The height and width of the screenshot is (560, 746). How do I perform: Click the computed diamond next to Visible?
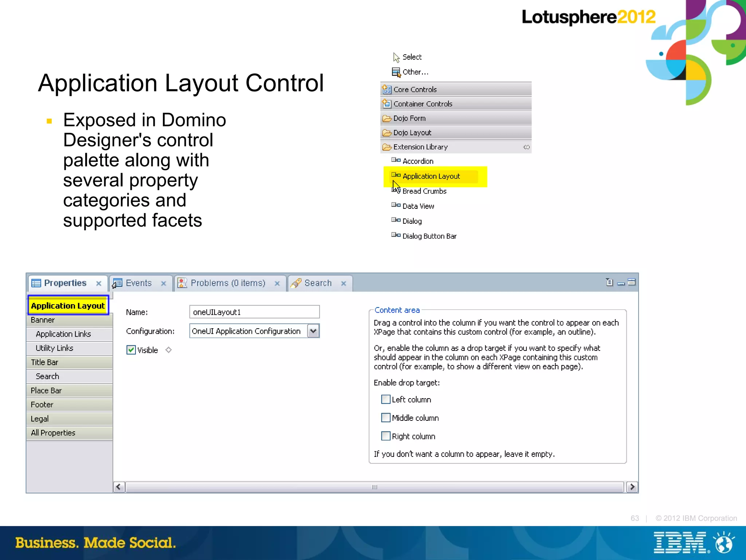point(168,350)
